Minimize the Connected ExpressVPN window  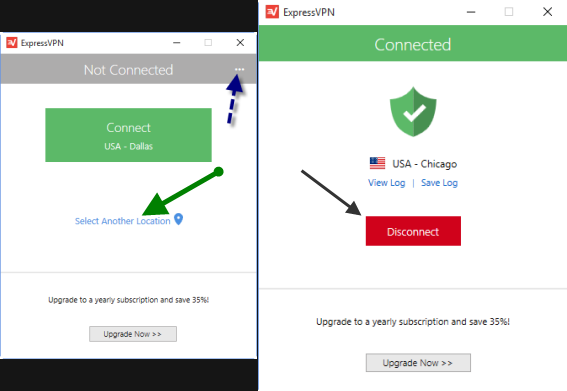click(471, 12)
